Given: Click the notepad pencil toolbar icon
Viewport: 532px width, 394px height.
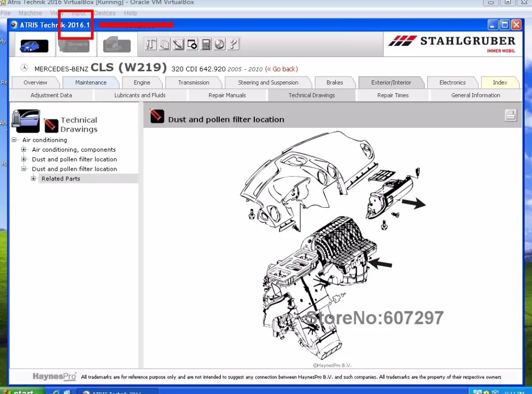Looking at the screenshot, I should coord(178,44).
